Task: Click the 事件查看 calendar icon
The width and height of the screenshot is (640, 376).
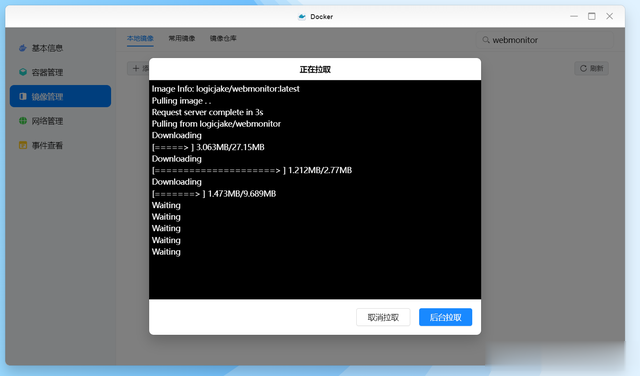Action: [x=23, y=145]
